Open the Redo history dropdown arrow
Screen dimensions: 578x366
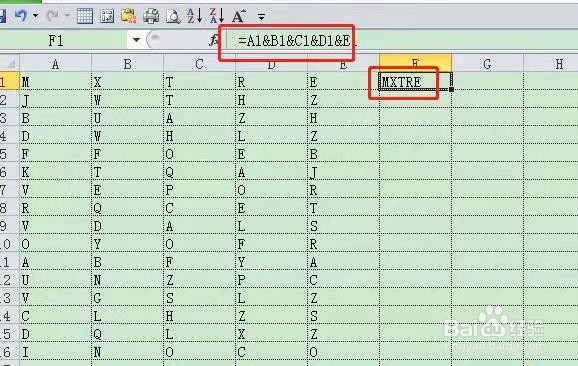tap(67, 15)
